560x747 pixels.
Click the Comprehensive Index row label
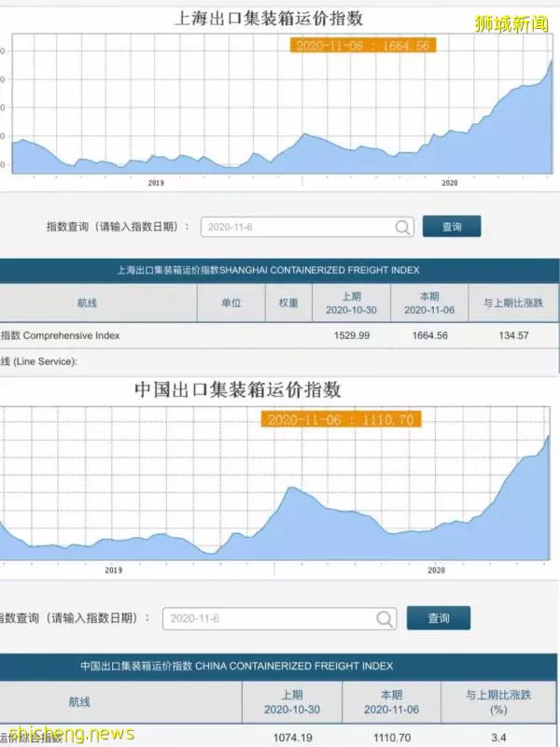click(x=60, y=335)
